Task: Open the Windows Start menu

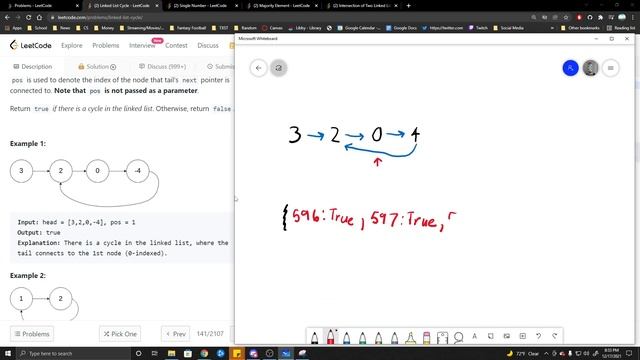Action: (8, 353)
